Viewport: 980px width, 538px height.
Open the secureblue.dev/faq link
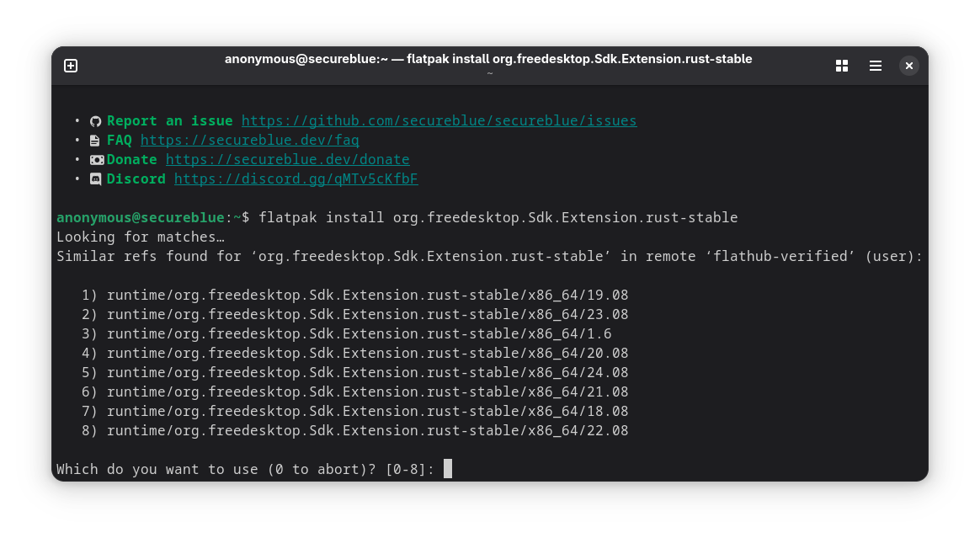[x=250, y=140]
